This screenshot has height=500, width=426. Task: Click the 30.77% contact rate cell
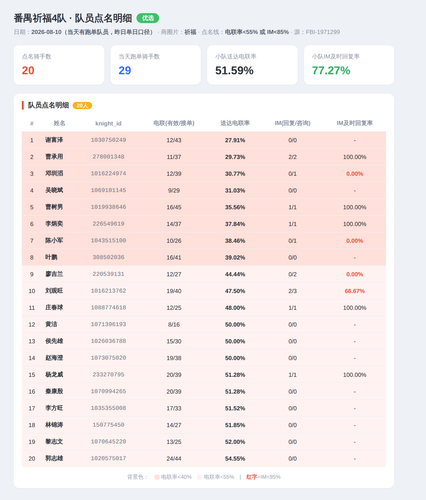click(235, 174)
